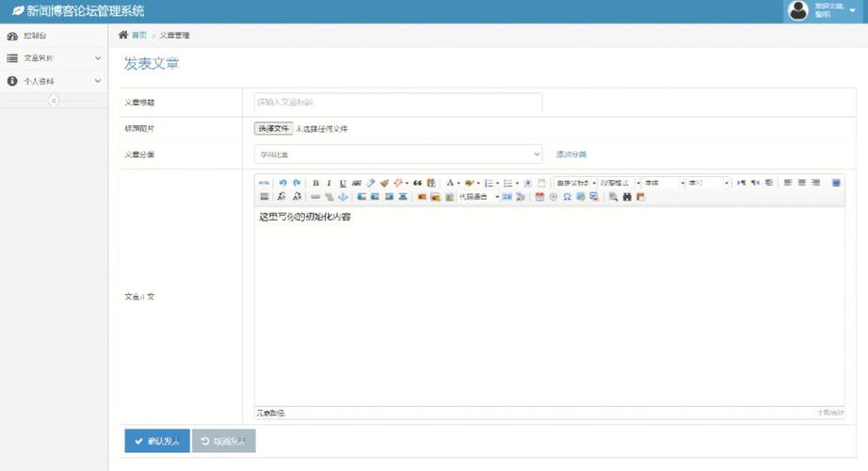Insert a hyperlink
Viewport: 868px width, 471px height.
click(315, 197)
